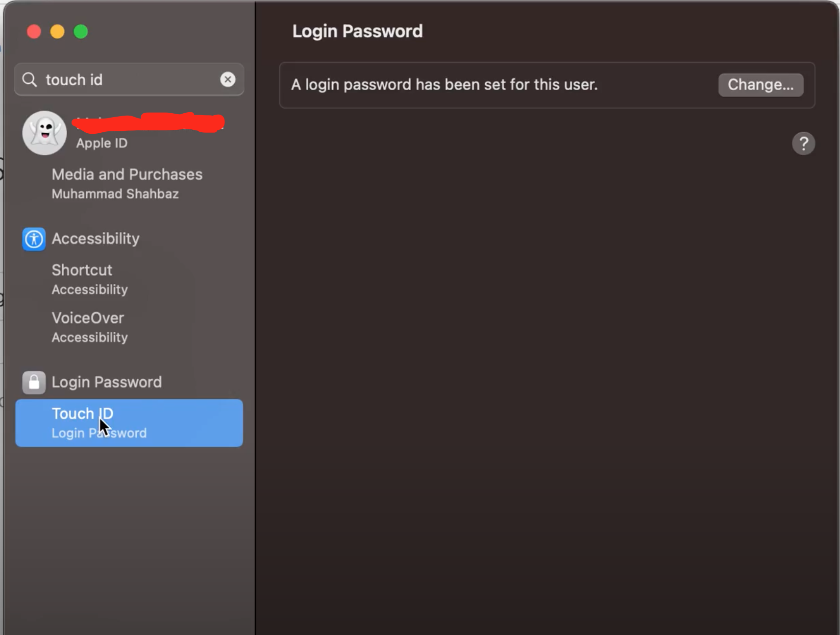Select the Accessibility section heading

pyautogui.click(x=96, y=239)
